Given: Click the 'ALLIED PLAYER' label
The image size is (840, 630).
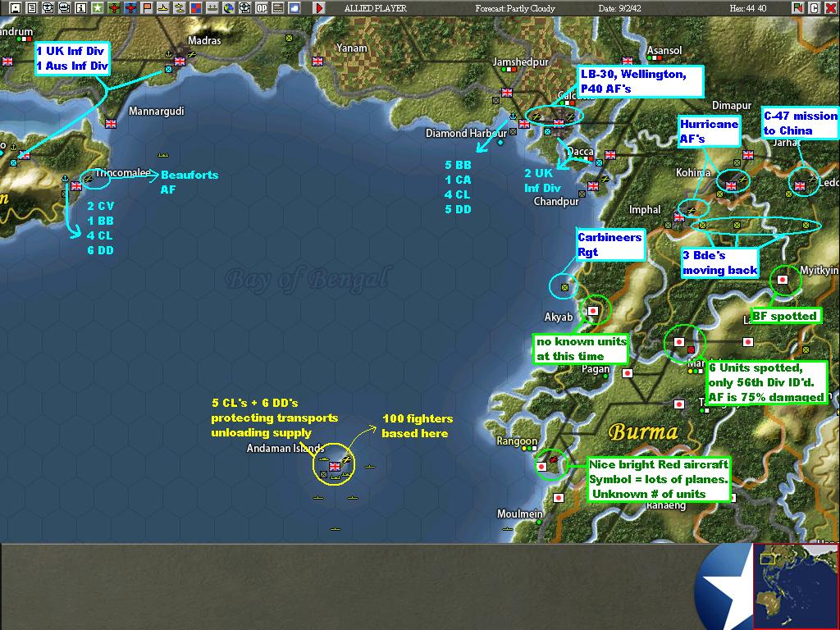Looking at the screenshot, I should point(376,8).
